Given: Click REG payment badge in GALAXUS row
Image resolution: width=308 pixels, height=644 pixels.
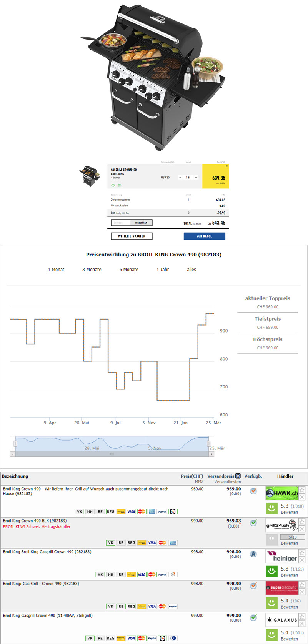Looking at the screenshot, I should pyautogui.click(x=110, y=638).
